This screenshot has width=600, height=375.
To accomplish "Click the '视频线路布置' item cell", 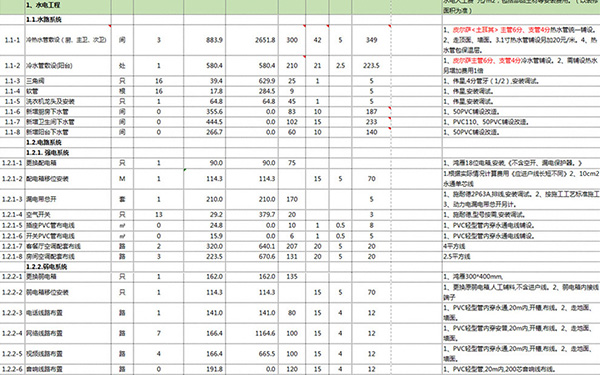I will 68,354.
